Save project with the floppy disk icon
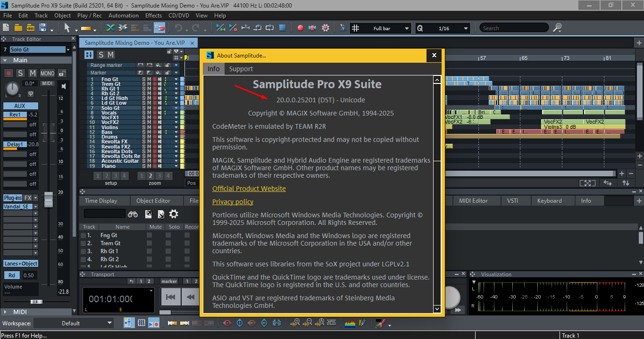Screen dimensions: 644x339 click(43, 28)
